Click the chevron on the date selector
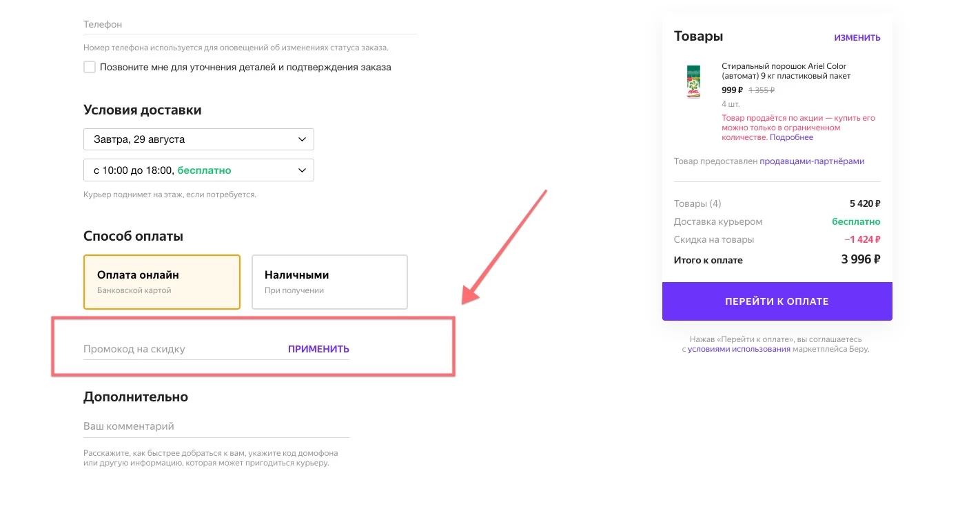The image size is (980, 520). [302, 139]
